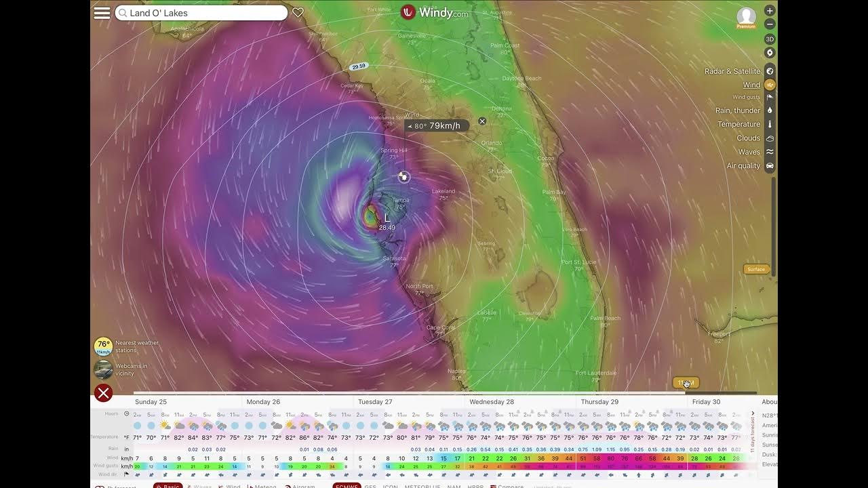The height and width of the screenshot is (488, 868).
Task: Select the METEOBLUE model
Action: point(422,486)
